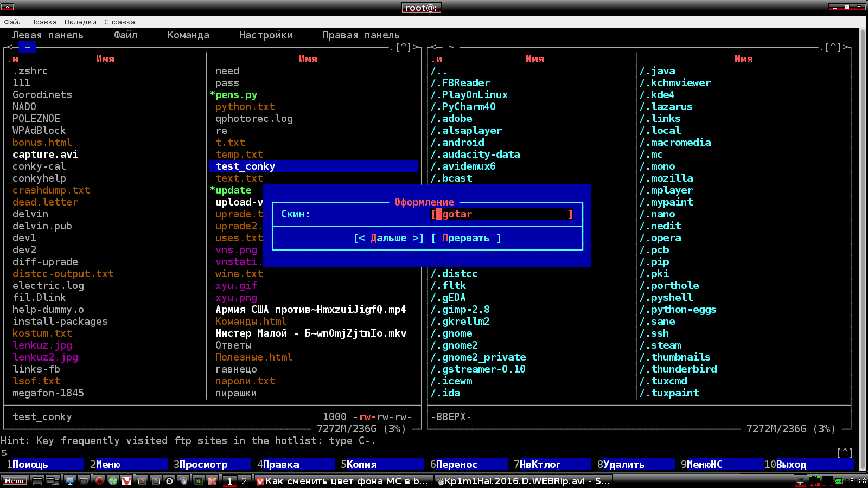Switch to Kp1m1Hal.2016.D.WEBRip.avi player window

pos(524,481)
